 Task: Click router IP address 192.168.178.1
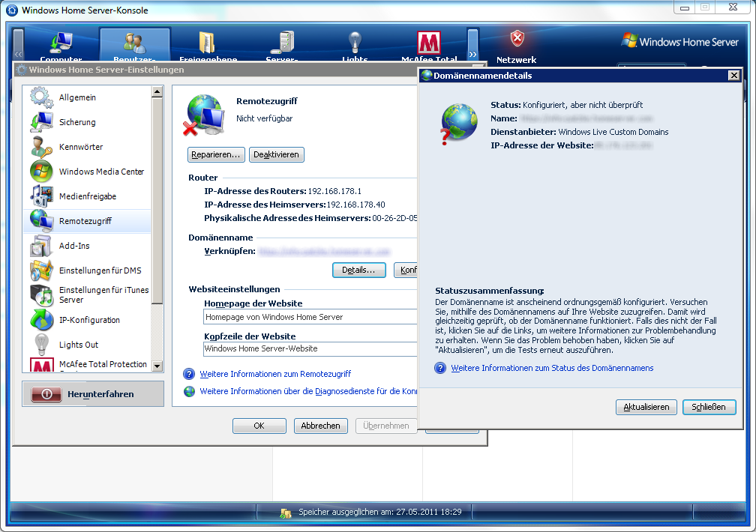click(x=334, y=191)
